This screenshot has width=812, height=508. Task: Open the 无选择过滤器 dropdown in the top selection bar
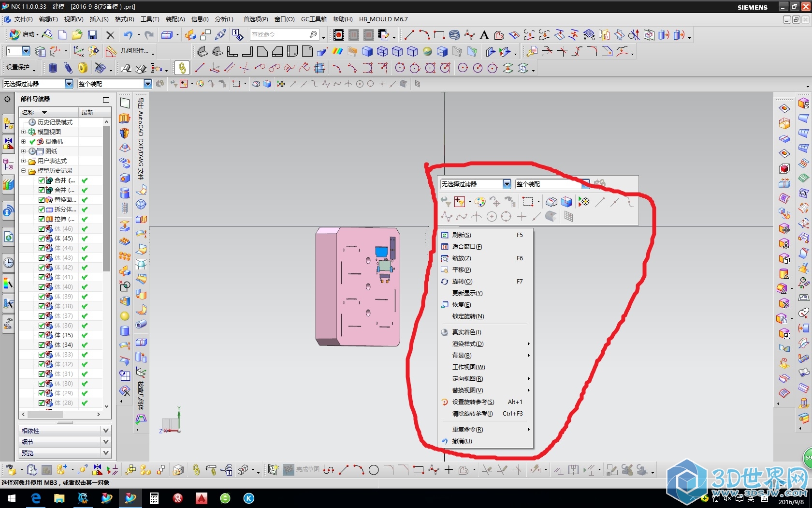coord(69,84)
